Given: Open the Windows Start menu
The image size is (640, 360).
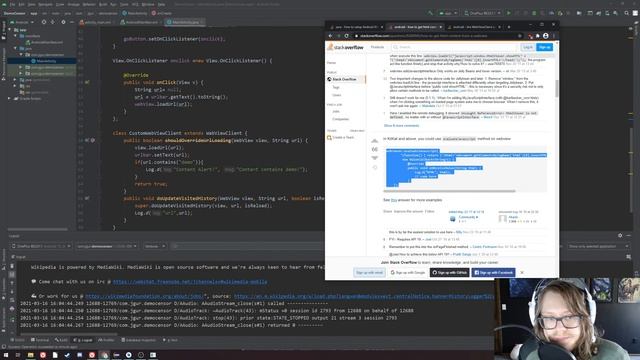Looking at the screenshot, I should point(6,355).
